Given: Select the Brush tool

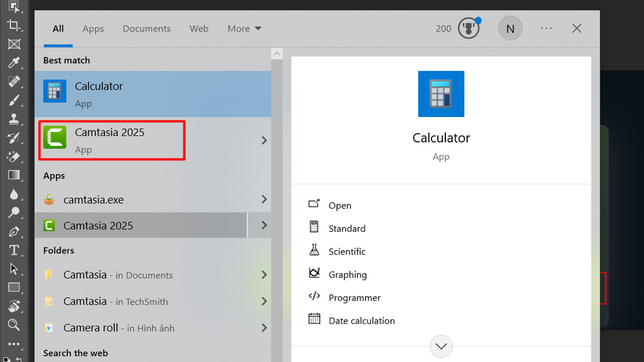Looking at the screenshot, I should 14,100.
